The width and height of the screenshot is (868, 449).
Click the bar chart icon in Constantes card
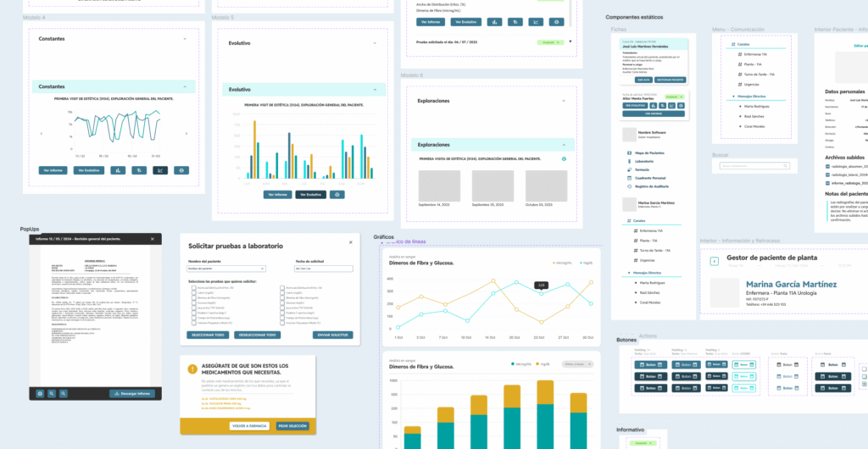click(x=118, y=170)
